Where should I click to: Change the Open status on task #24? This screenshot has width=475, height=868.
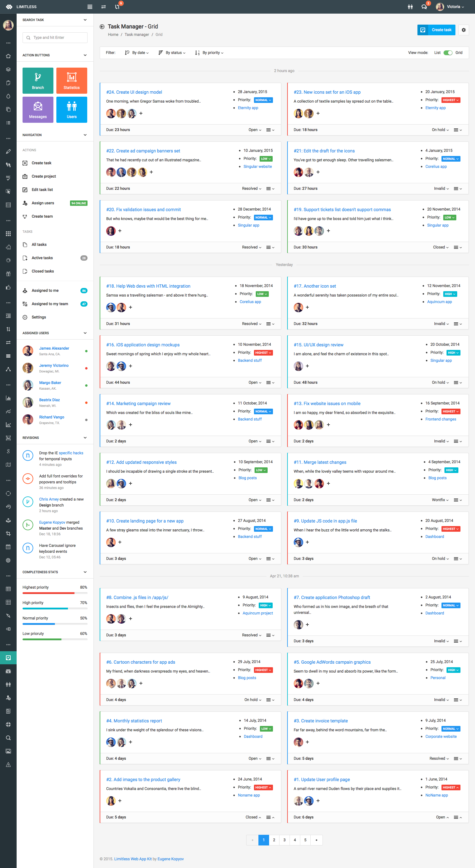pyautogui.click(x=255, y=130)
